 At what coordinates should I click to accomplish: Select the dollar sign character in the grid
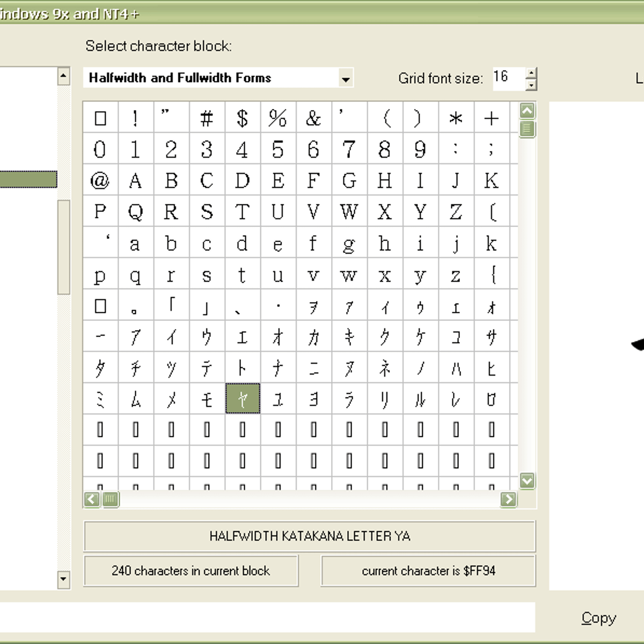pyautogui.click(x=242, y=118)
